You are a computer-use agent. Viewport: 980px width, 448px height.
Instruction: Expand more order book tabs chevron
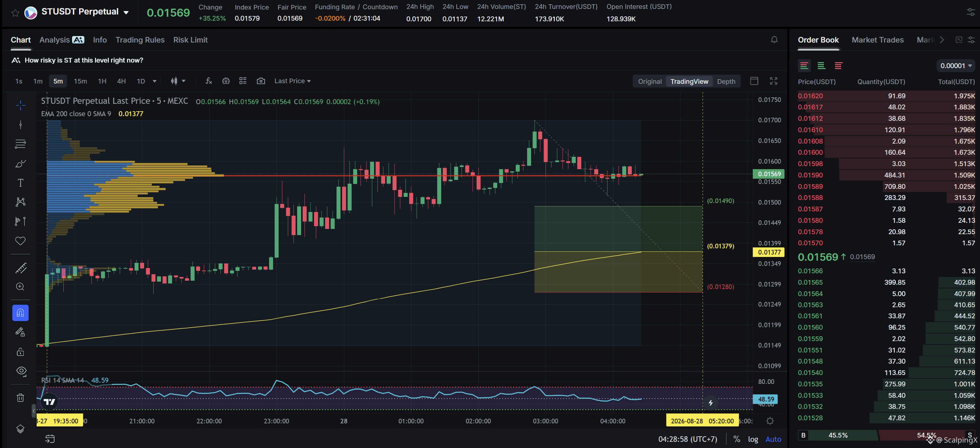[x=942, y=40]
